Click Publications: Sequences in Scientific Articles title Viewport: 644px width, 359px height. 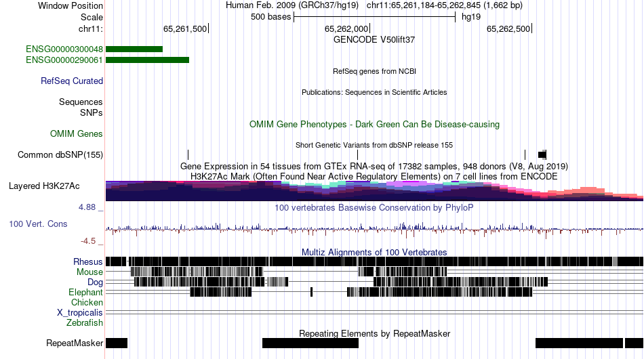(x=374, y=92)
